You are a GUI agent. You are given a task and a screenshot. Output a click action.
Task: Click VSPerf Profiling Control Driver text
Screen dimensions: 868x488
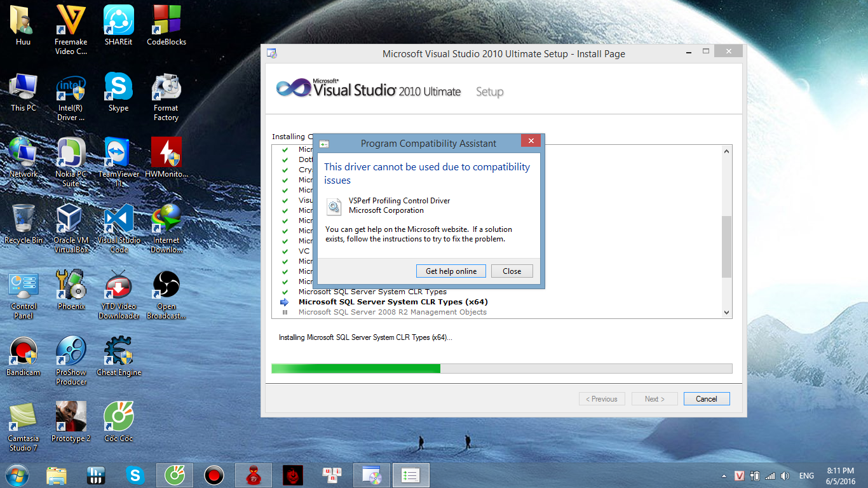point(399,200)
